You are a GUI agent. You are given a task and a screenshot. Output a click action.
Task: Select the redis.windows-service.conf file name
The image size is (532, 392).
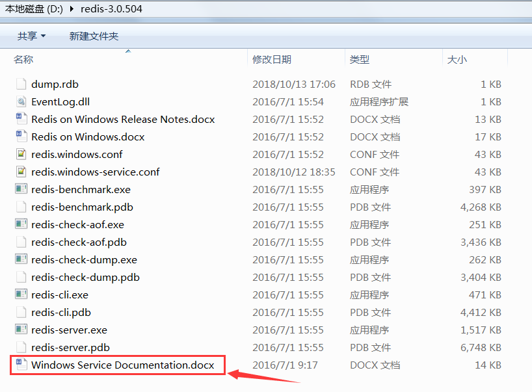click(96, 172)
